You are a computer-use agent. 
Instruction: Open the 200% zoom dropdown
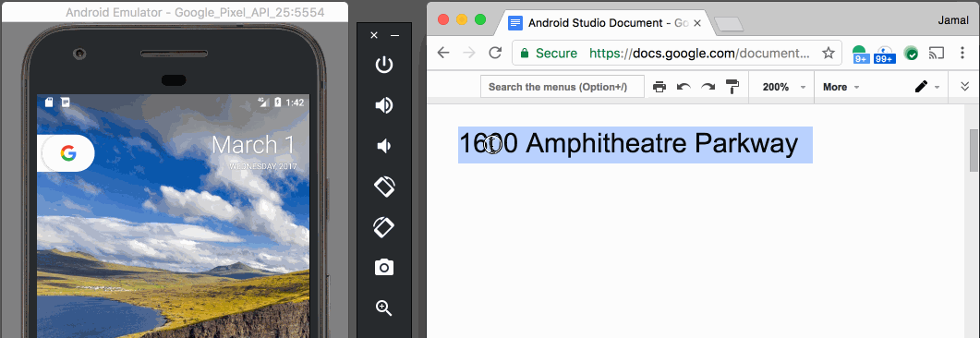coord(784,87)
